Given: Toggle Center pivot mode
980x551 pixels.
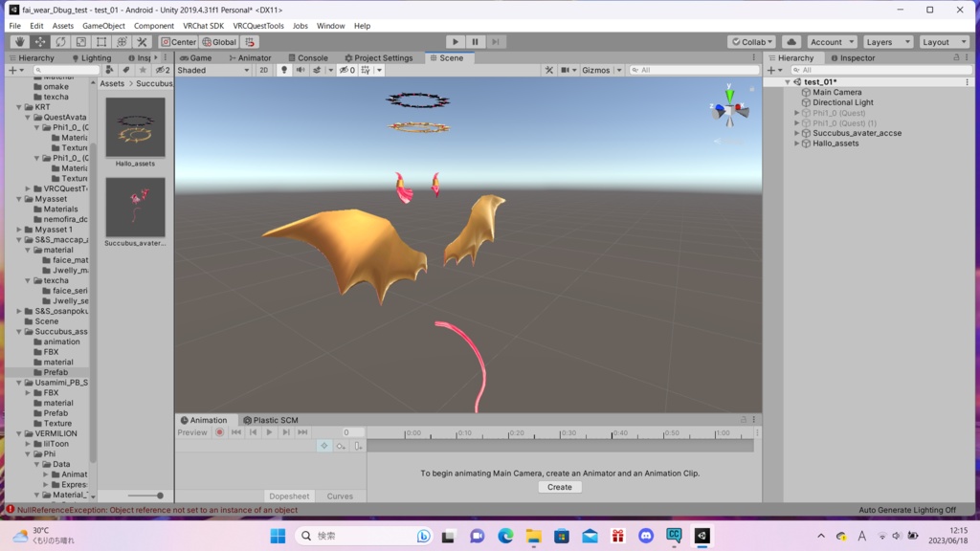Looking at the screenshot, I should click(177, 41).
